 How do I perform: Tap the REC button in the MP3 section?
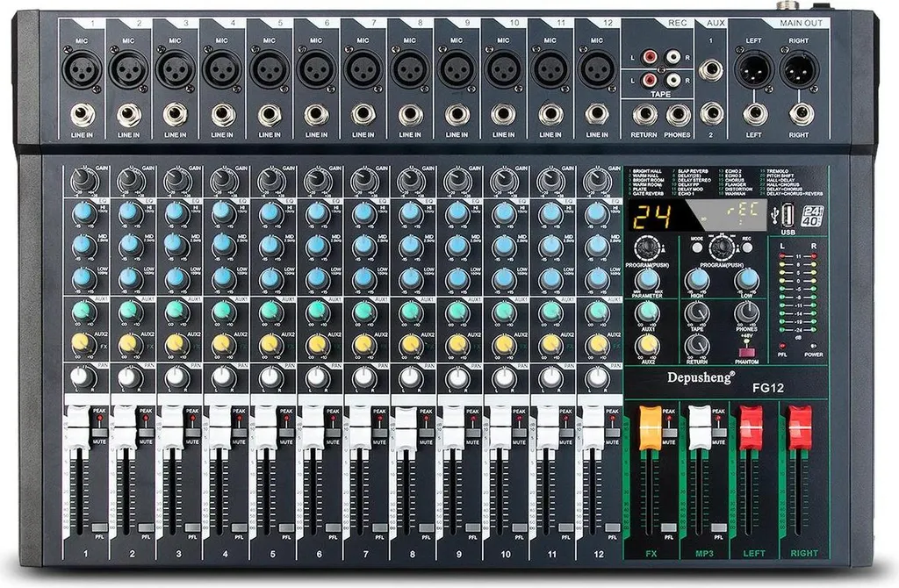tap(747, 248)
